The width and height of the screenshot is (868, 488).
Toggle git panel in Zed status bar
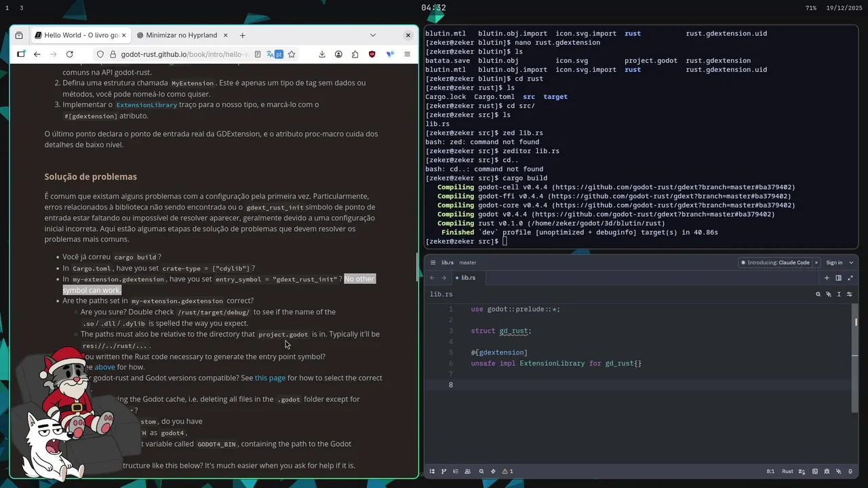click(443, 471)
